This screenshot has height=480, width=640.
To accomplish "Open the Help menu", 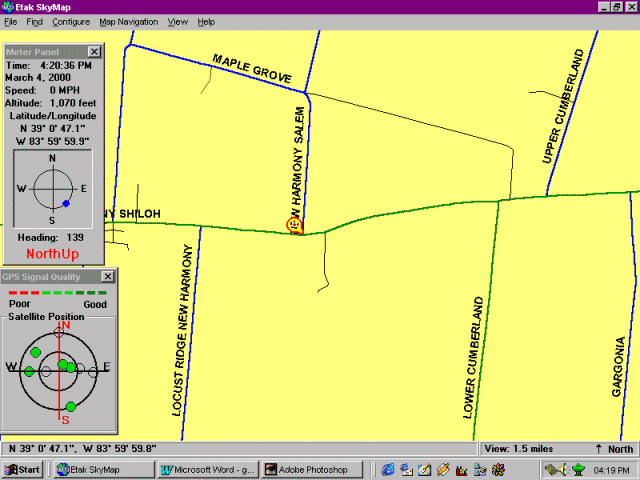I will click(x=206, y=22).
